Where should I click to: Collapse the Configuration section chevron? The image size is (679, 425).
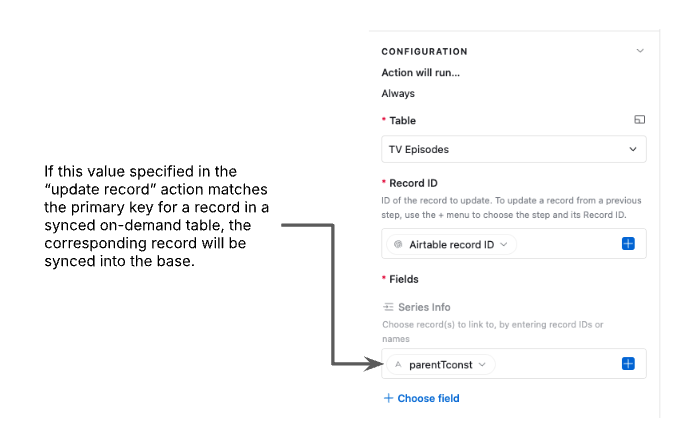coord(640,51)
